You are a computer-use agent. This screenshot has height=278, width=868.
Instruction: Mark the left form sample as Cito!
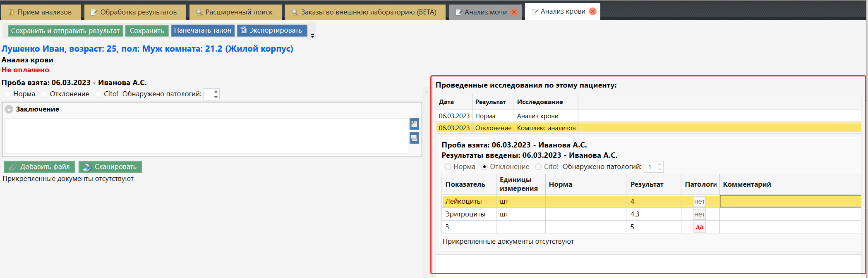click(x=98, y=94)
